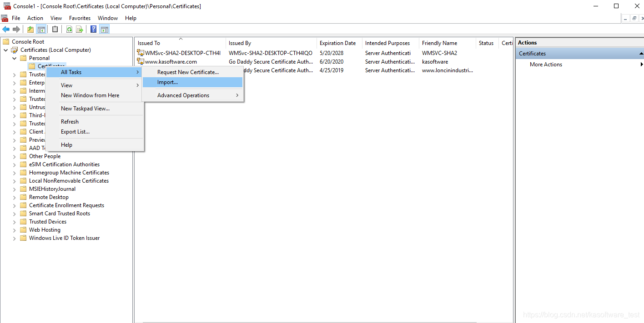
Task: Click the eSIM Certification Authorities folder icon
Action: point(23,164)
